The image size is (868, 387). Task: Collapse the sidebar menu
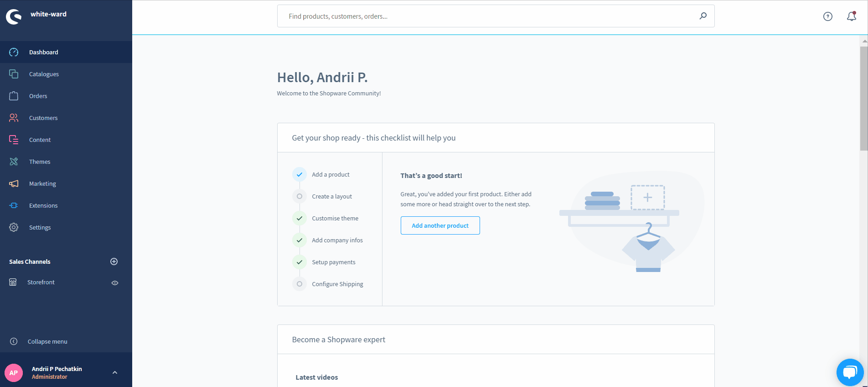47,341
